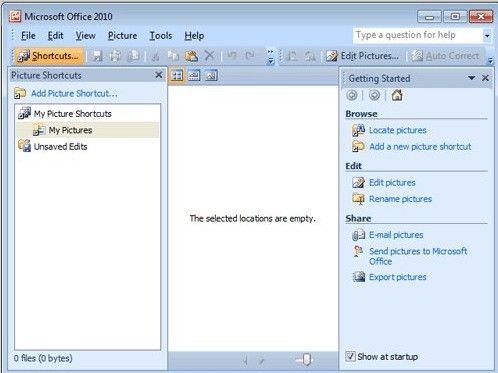Image resolution: width=498 pixels, height=373 pixels.
Task: Click the Locate pictures link
Action: 397,130
